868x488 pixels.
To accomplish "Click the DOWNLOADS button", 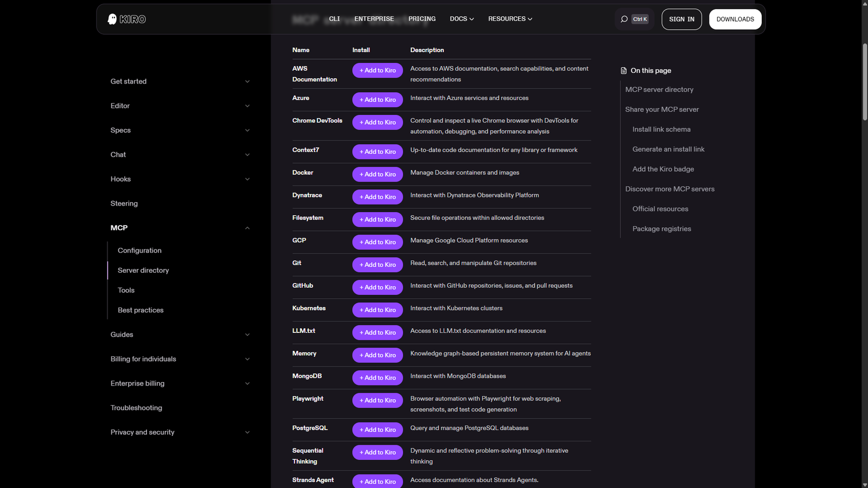I will (735, 19).
